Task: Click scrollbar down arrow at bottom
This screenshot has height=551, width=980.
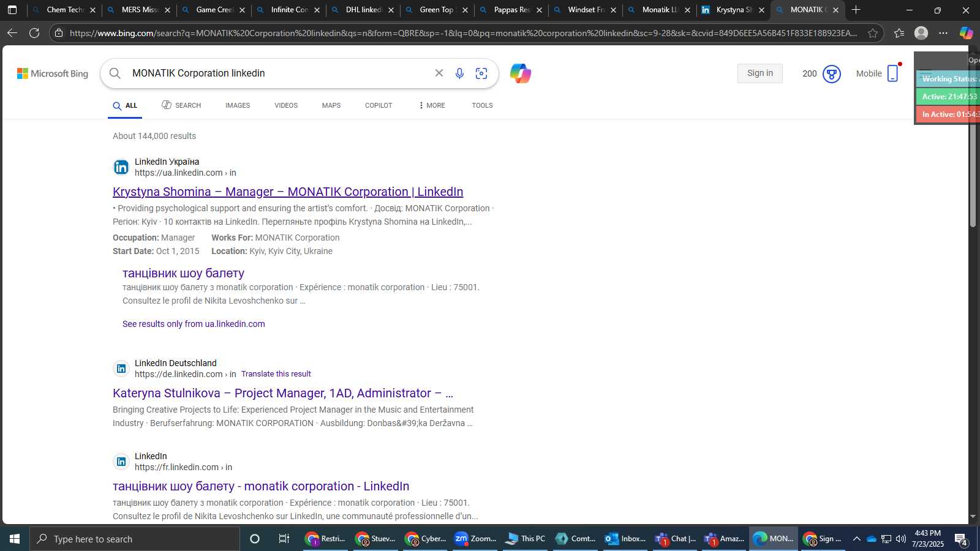Action: [x=973, y=517]
